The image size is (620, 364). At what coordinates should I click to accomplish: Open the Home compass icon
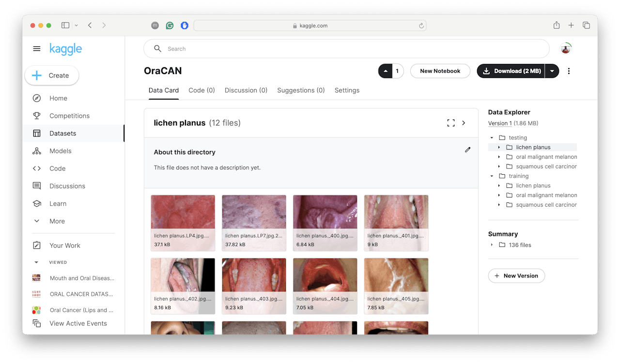(x=37, y=98)
